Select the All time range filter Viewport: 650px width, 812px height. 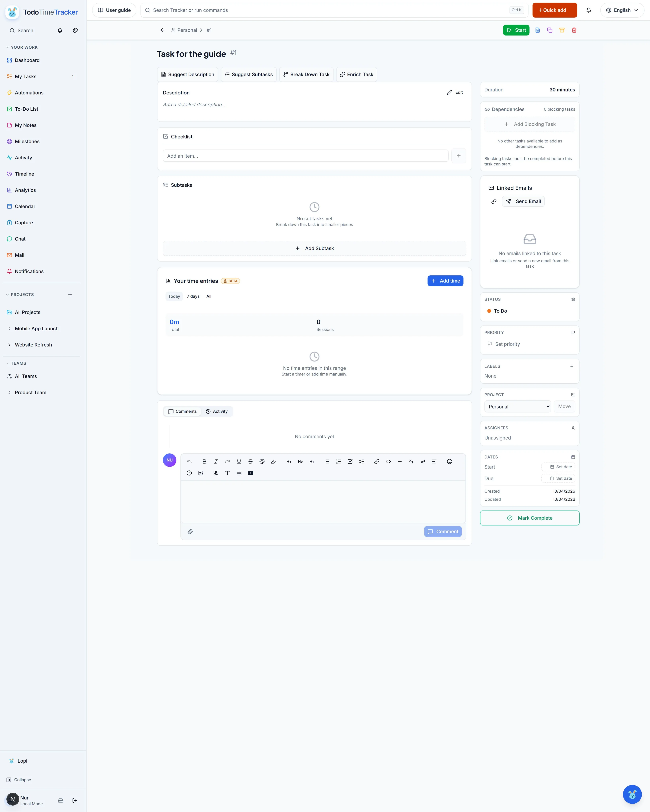[x=209, y=296]
